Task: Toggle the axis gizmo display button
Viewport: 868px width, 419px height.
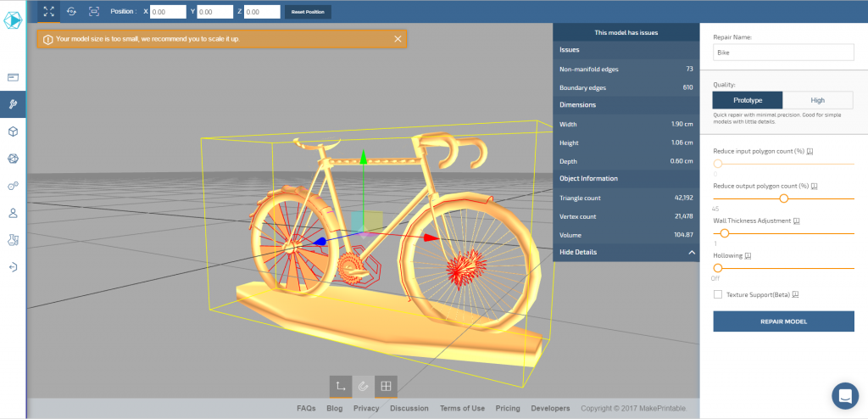Action: point(341,386)
